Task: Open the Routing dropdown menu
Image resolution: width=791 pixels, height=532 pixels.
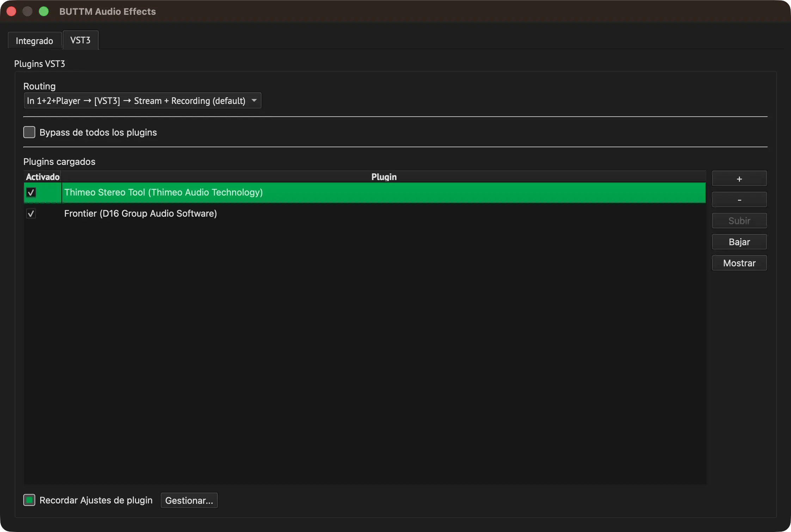Action: 142,101
